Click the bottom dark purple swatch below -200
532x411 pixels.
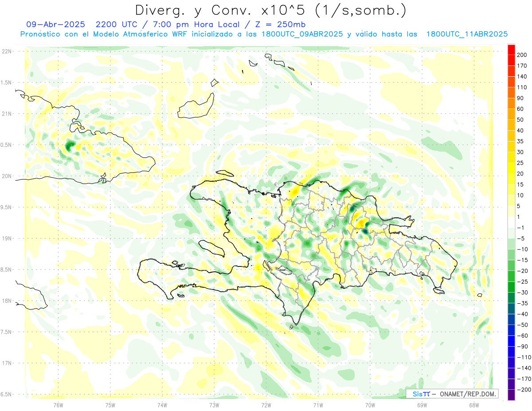pyautogui.click(x=511, y=395)
